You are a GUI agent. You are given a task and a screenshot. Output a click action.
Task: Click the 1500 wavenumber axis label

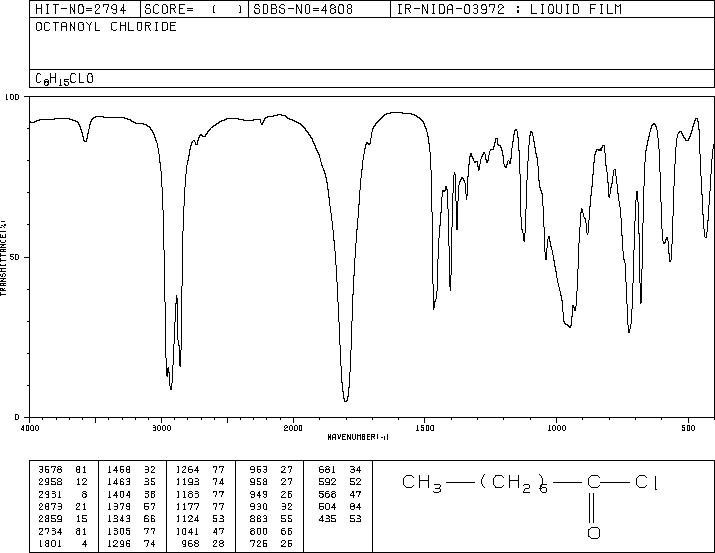(425, 428)
